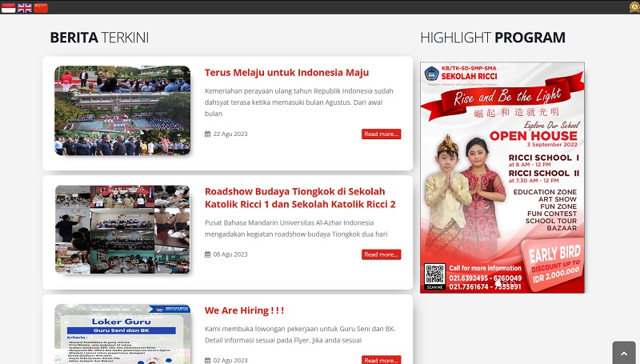Click the date 08 Agu 2023
The image size is (640, 364).
(x=230, y=254)
